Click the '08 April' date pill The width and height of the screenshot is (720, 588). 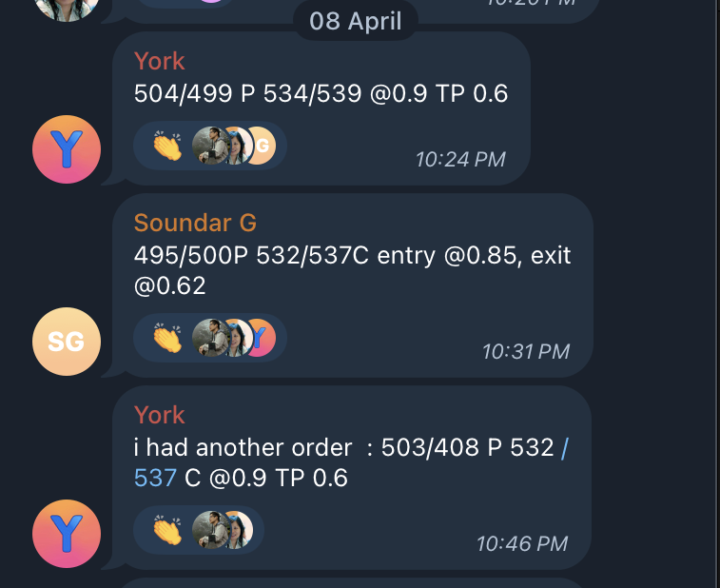(355, 20)
